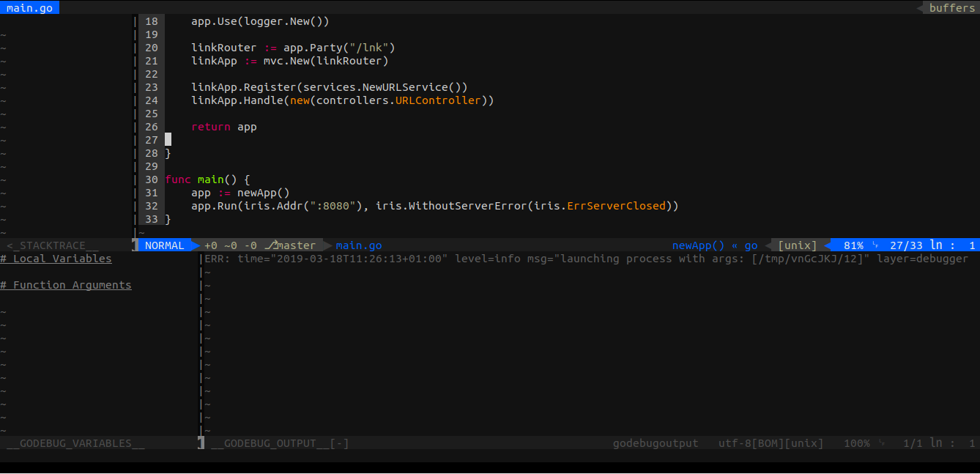The height and width of the screenshot is (474, 980).
Task: Click the buffers label in tabline
Action: [952, 8]
